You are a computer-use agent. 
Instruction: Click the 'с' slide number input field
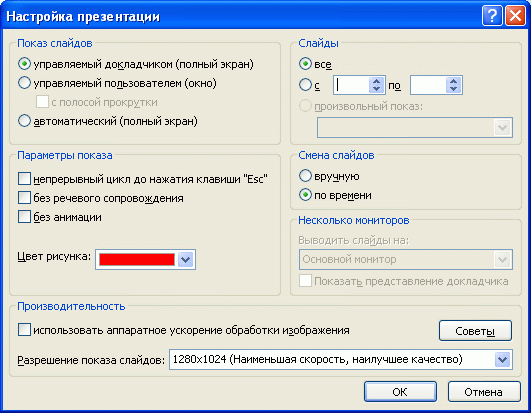coord(352,85)
